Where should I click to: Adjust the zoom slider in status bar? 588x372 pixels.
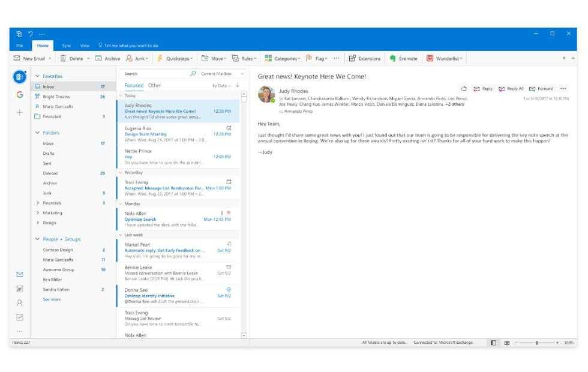tap(536, 343)
